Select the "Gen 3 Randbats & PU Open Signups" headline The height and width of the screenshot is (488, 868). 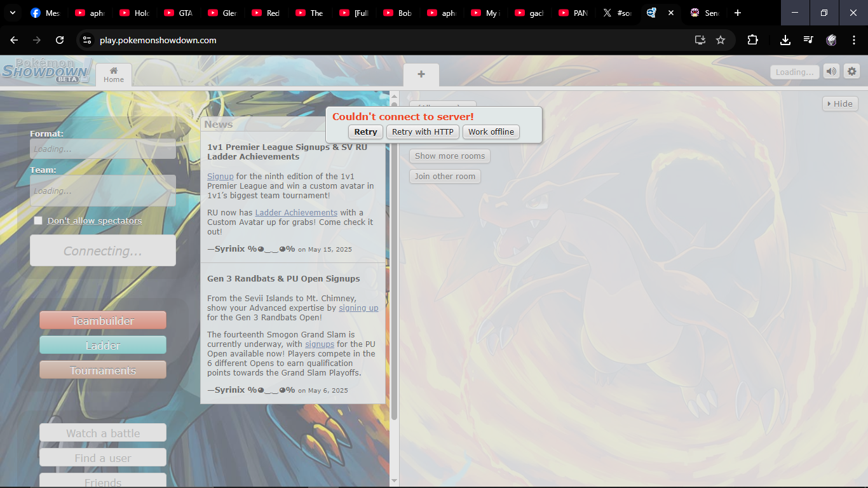point(283,278)
